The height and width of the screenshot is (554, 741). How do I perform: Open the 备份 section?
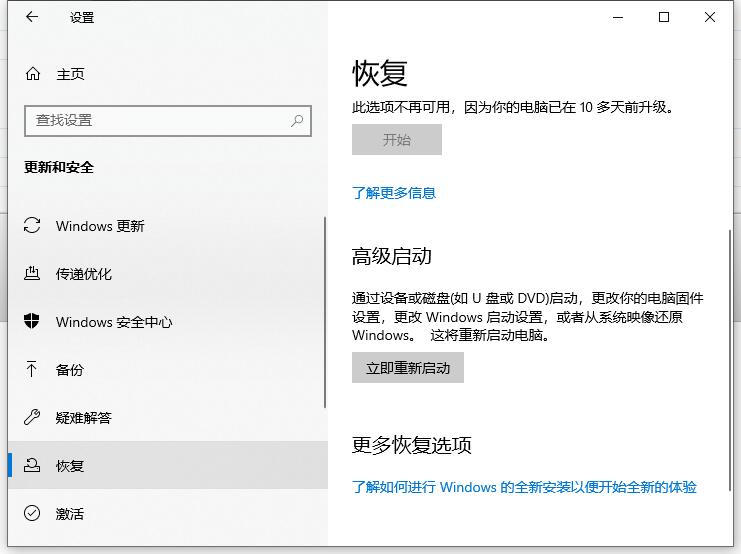point(168,370)
